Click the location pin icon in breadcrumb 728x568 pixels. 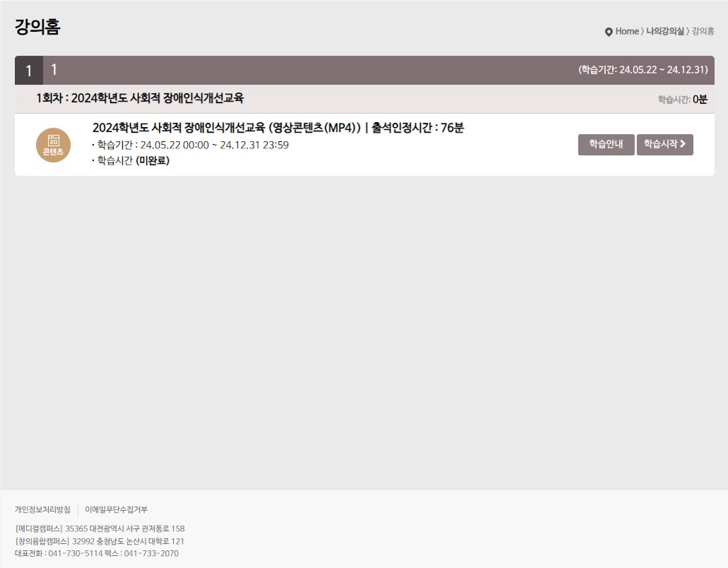coord(609,32)
